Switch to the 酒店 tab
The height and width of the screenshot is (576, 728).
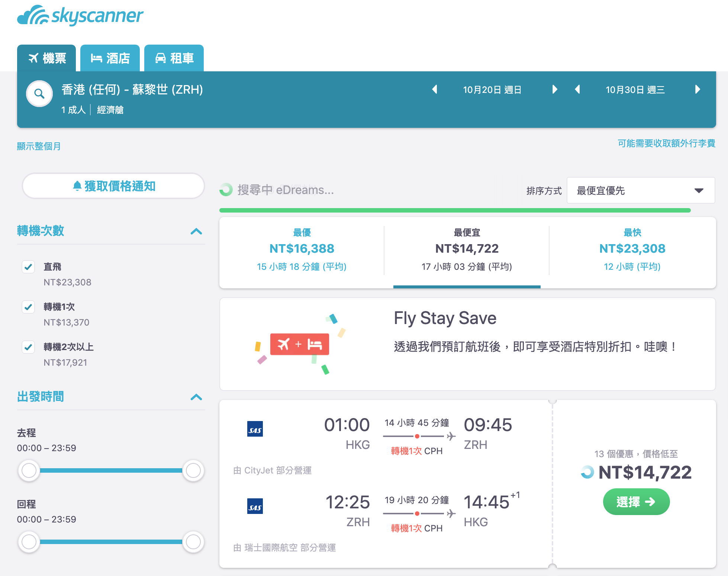pos(110,58)
